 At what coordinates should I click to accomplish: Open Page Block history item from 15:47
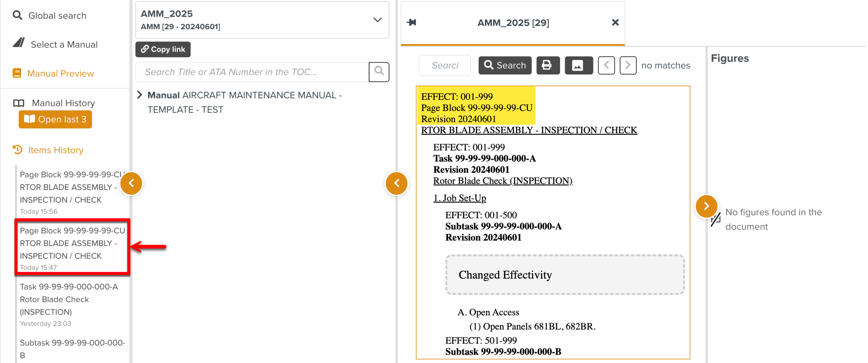[x=72, y=247]
